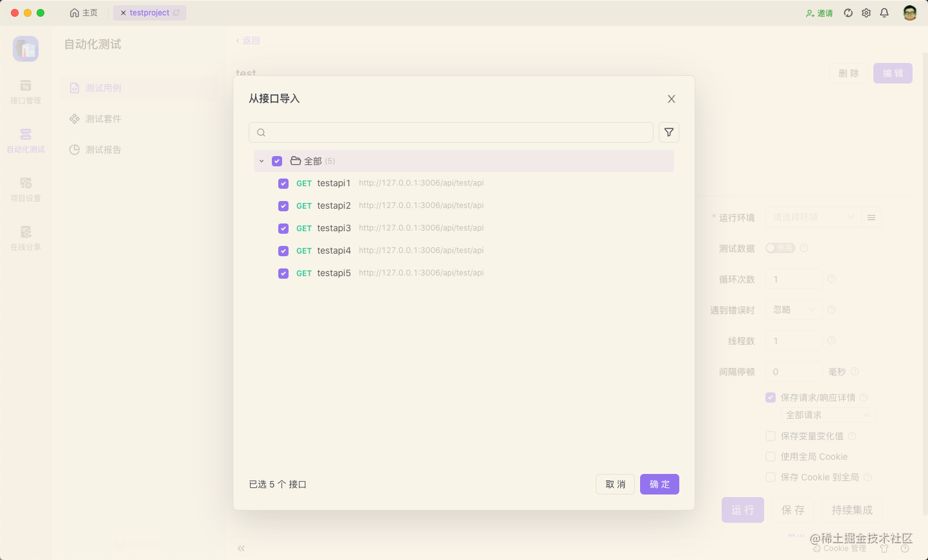Enable 保存变量变化值 checkbox
This screenshot has width=928, height=560.
[x=771, y=436]
